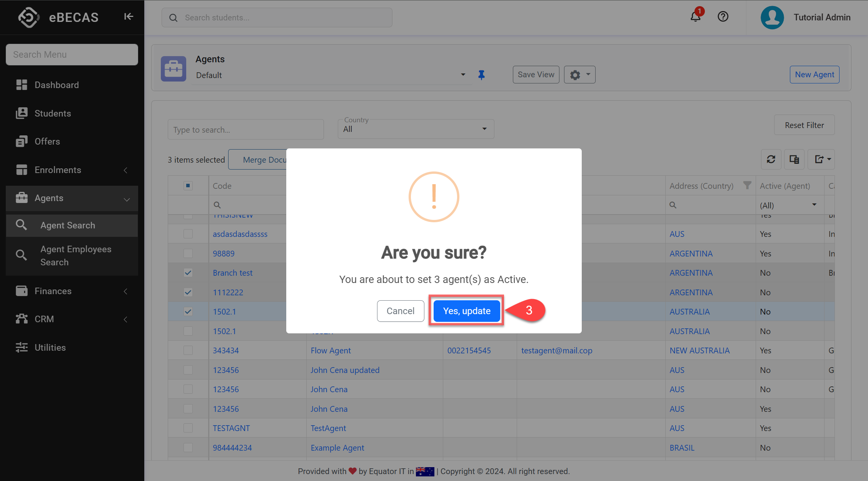Open Utilities in the sidebar
868x481 pixels.
[x=72, y=348]
